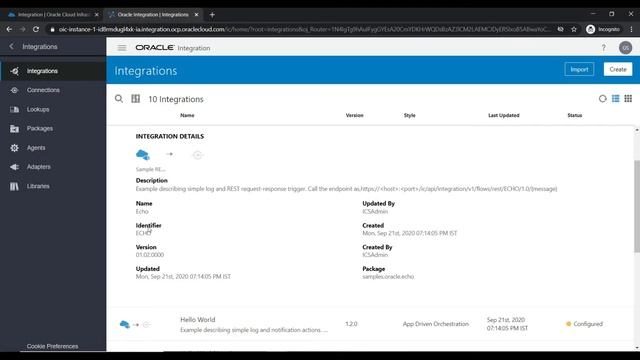
Task: Click the Version column header
Action: (354, 116)
